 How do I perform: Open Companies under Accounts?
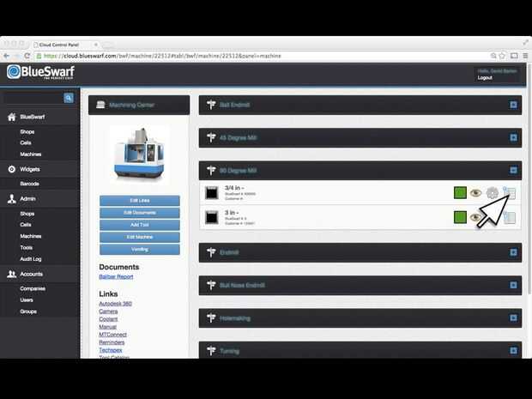(33, 288)
